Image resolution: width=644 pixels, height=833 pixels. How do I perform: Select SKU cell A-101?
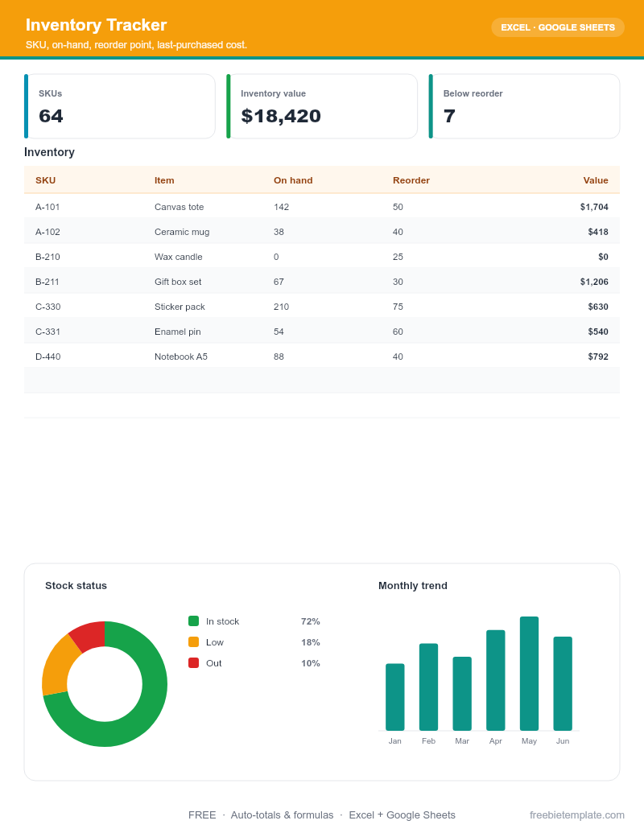point(47,207)
